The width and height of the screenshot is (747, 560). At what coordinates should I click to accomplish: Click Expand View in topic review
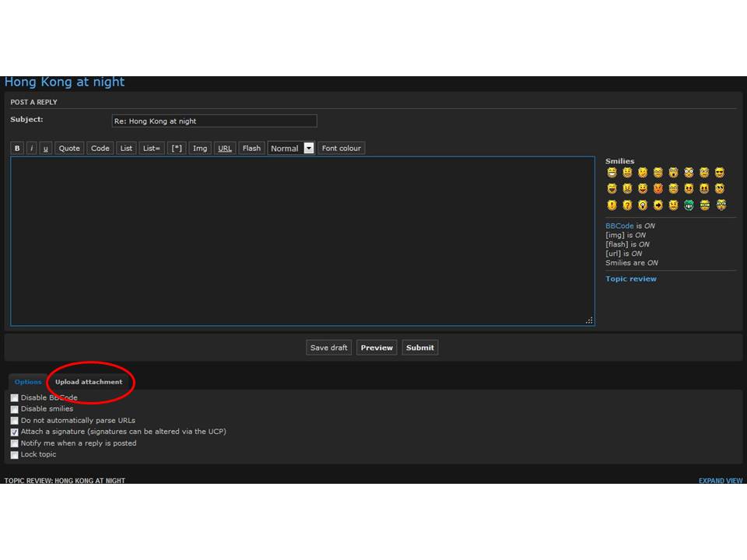(720, 481)
